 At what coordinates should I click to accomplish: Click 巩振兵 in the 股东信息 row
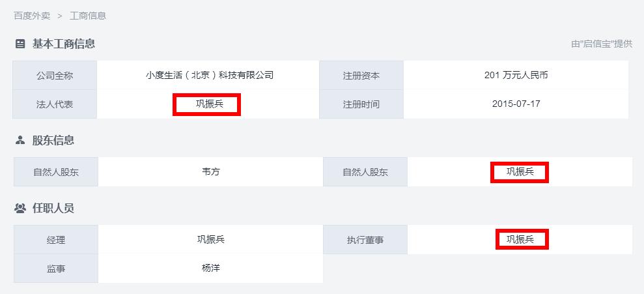520,172
